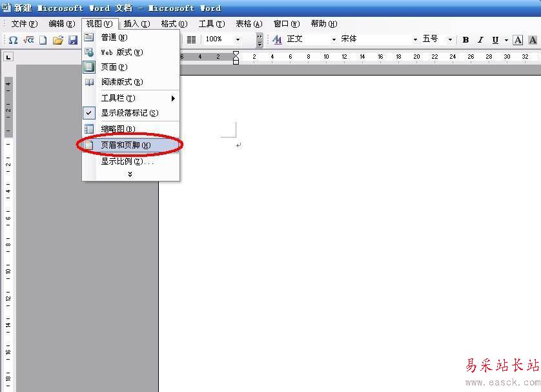Click the style name field 正文
The image size is (541, 392).
tap(307, 39)
